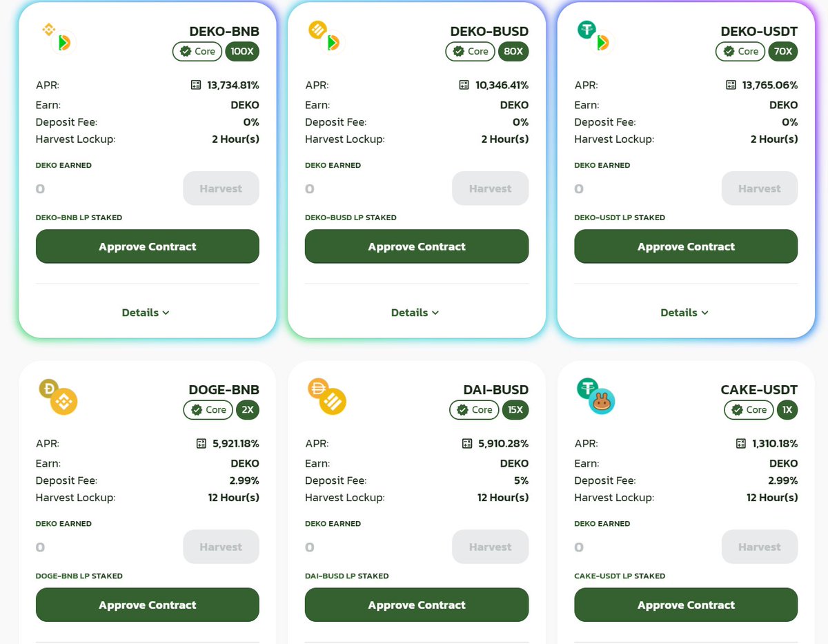Image resolution: width=828 pixels, height=644 pixels.
Task: Click DOGE-BNB LP STAKED label
Action: 79,576
